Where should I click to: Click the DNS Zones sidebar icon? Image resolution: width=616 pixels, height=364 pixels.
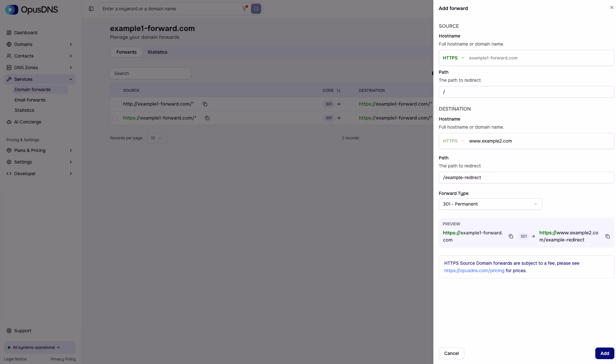point(9,68)
